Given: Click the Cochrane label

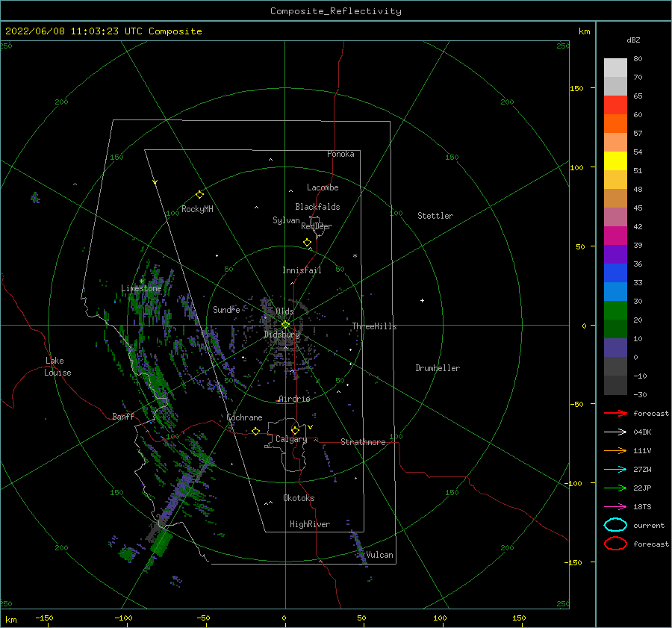Looking at the screenshot, I should [x=244, y=417].
